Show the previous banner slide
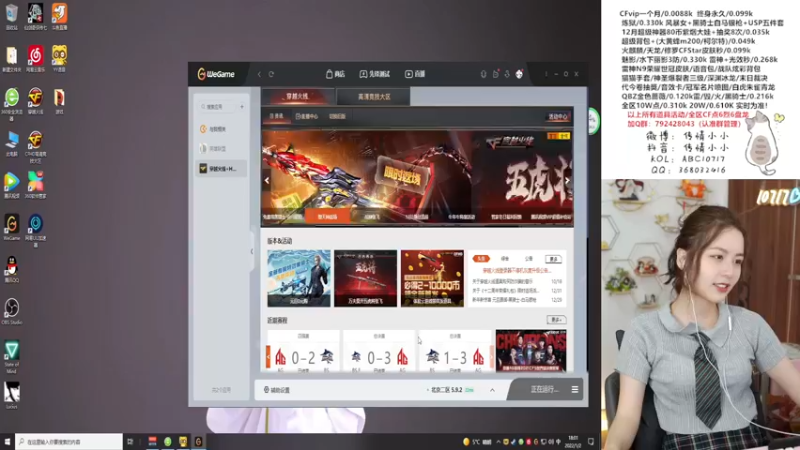 (266, 180)
